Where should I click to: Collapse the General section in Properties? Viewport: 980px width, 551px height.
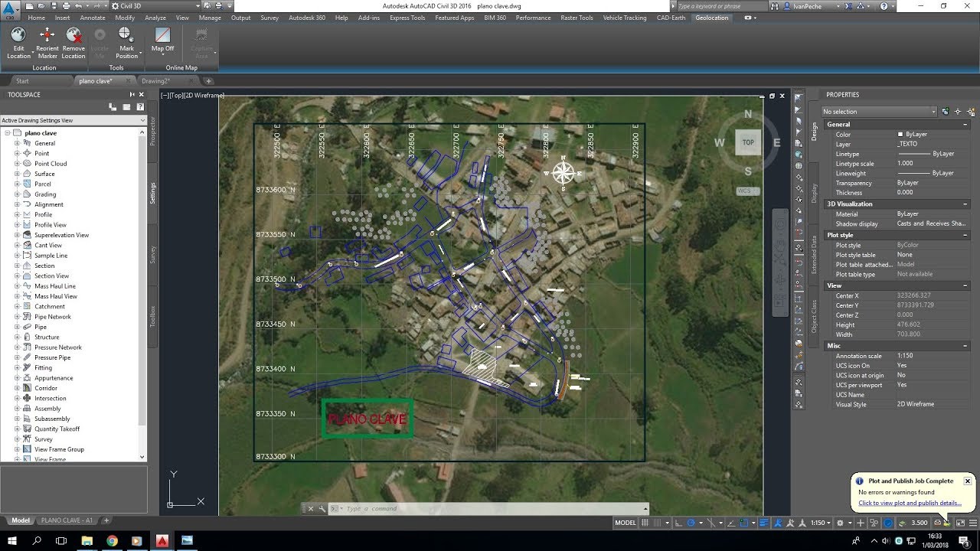point(965,124)
